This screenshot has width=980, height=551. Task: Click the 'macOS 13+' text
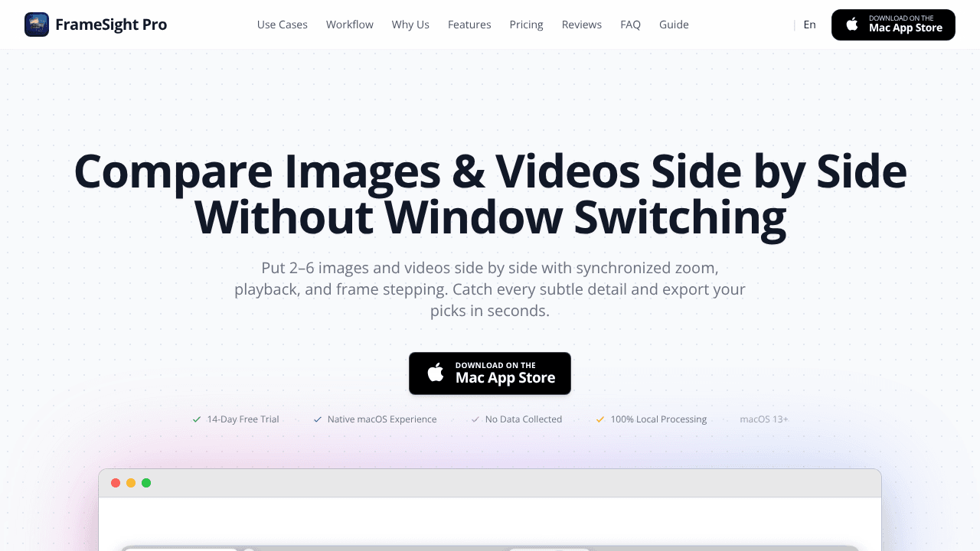click(764, 419)
